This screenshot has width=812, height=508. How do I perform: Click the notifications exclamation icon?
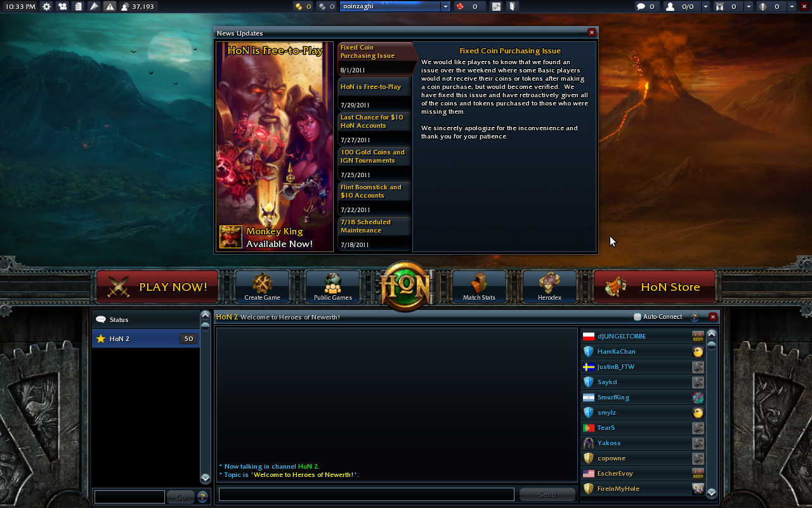coord(763,6)
